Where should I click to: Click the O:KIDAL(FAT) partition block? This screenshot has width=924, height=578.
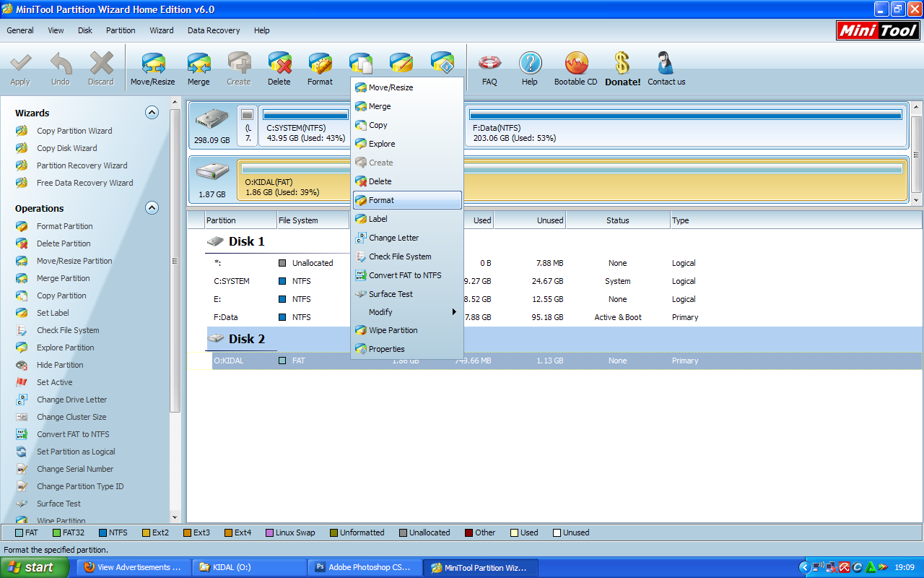[572, 180]
